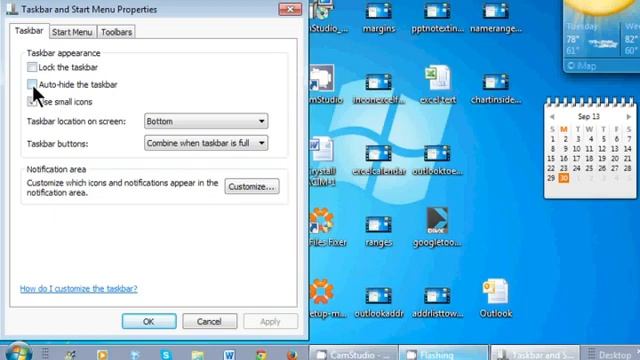
Task: Open the excel text file icon
Action: tap(438, 85)
